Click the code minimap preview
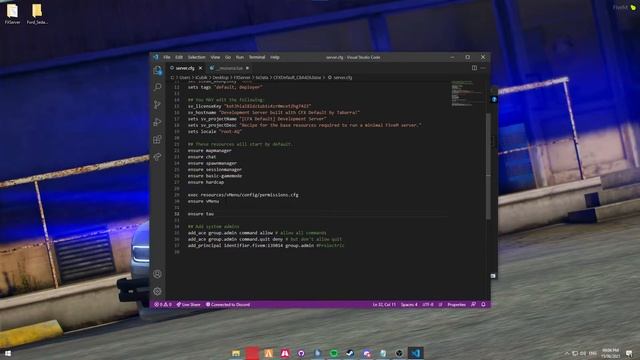640x360 pixels. point(466,94)
